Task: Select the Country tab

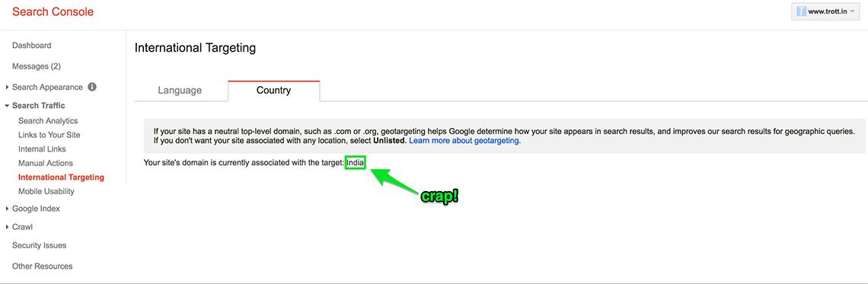Action: [273, 91]
